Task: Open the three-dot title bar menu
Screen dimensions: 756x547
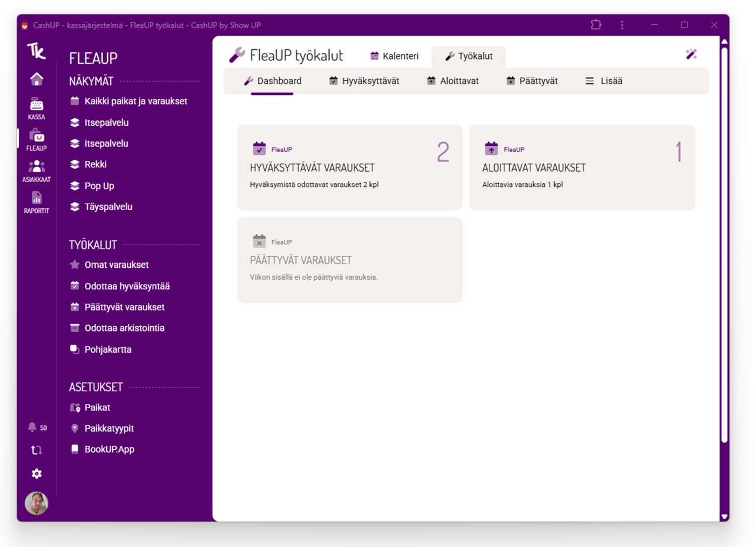Action: pos(622,25)
